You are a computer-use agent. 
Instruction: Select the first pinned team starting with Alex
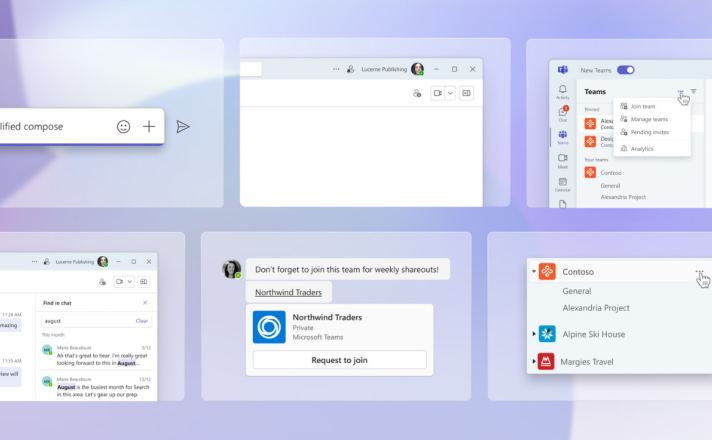tap(598, 124)
